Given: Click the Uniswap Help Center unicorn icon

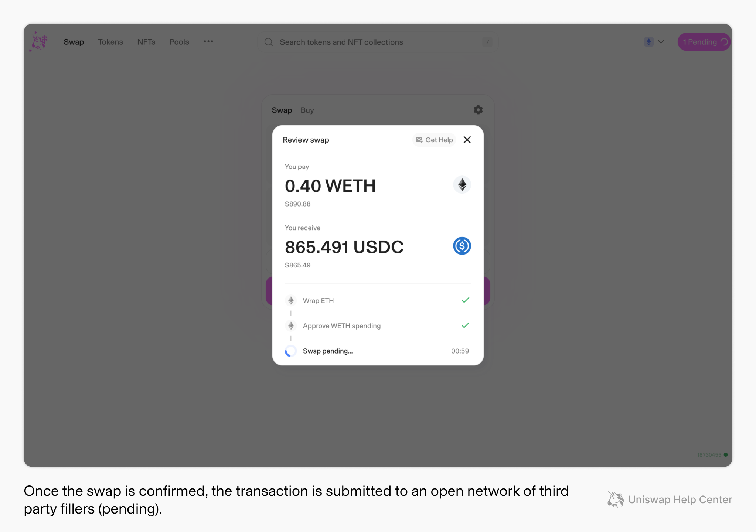Looking at the screenshot, I should coord(615,499).
